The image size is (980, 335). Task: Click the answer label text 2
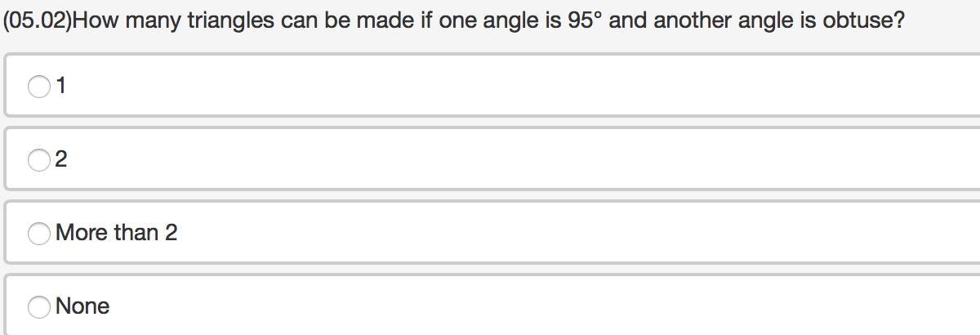[61, 160]
